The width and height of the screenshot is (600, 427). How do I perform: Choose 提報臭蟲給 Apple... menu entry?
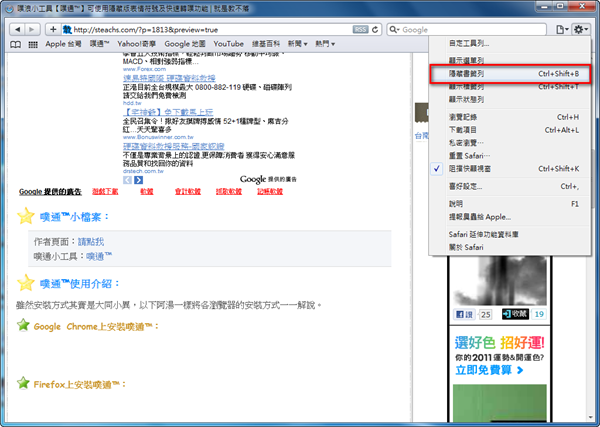510,217
